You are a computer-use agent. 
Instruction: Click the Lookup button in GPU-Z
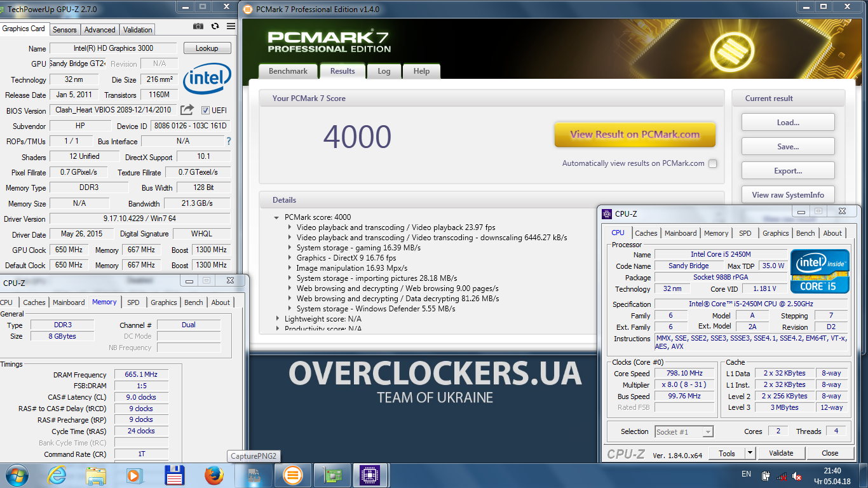click(207, 48)
